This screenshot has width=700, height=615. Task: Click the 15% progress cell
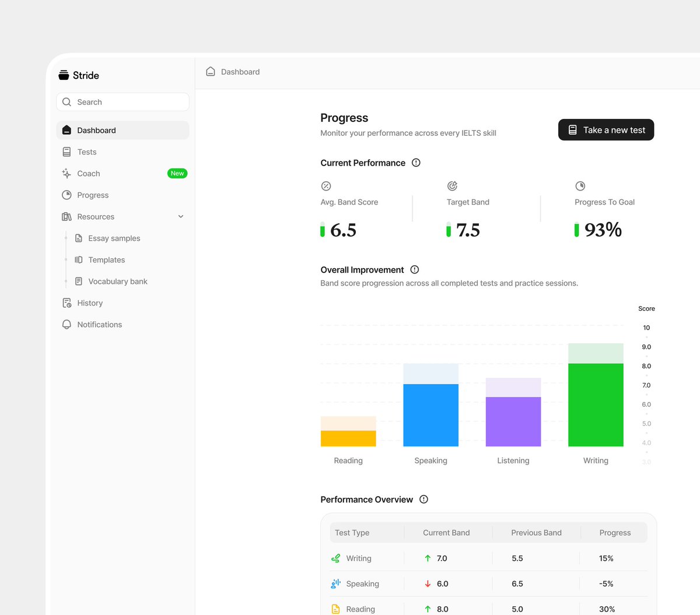point(606,558)
